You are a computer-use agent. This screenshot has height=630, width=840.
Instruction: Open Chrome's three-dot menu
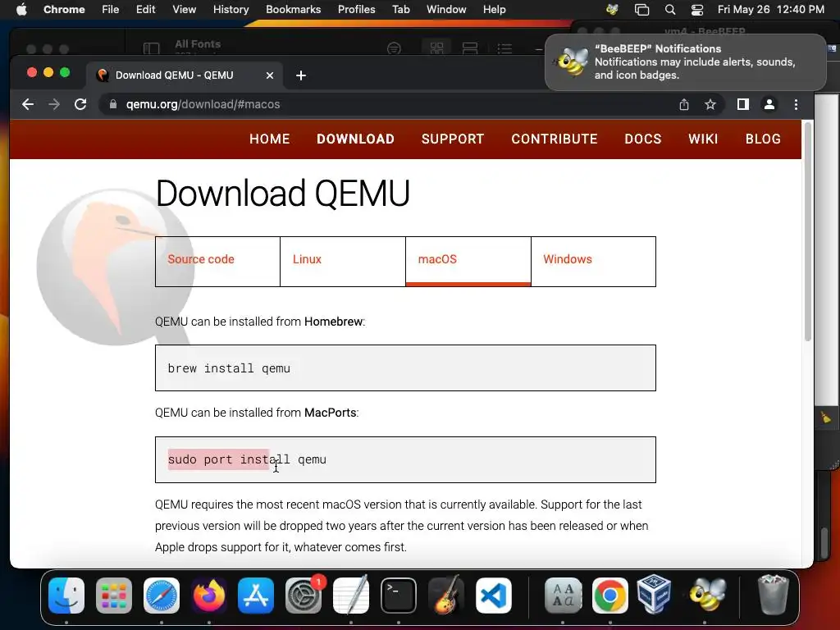pos(796,104)
